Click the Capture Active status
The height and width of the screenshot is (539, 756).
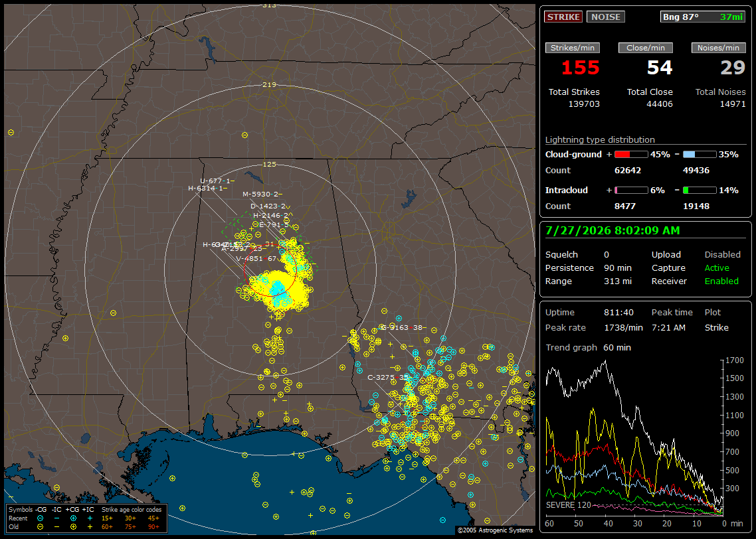pyautogui.click(x=716, y=268)
